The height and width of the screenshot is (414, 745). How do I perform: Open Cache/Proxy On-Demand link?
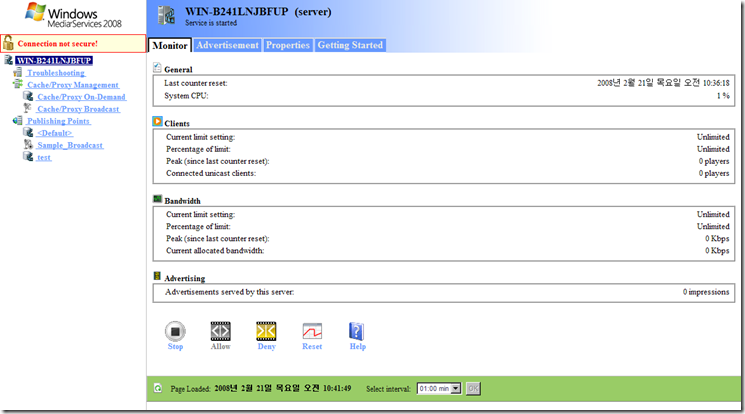82,97
